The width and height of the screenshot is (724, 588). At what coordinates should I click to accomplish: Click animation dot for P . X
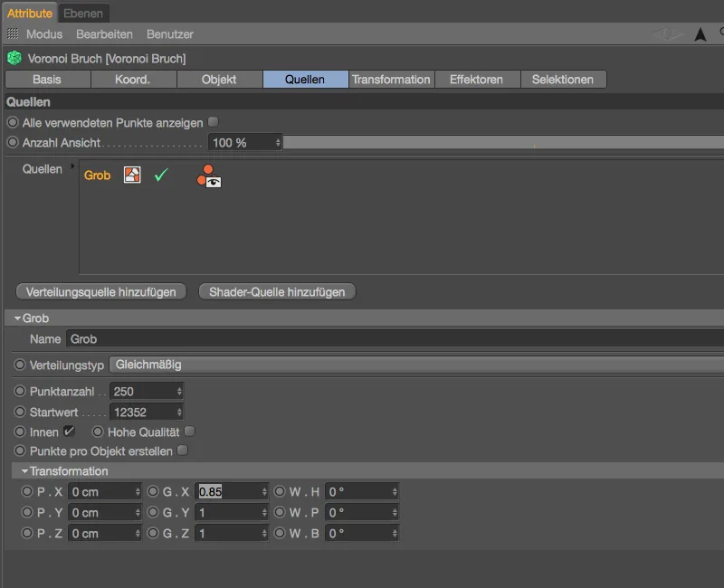[27, 491]
